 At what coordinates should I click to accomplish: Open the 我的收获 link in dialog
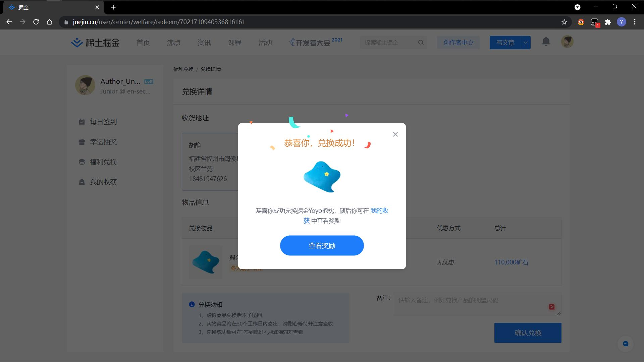379,211
